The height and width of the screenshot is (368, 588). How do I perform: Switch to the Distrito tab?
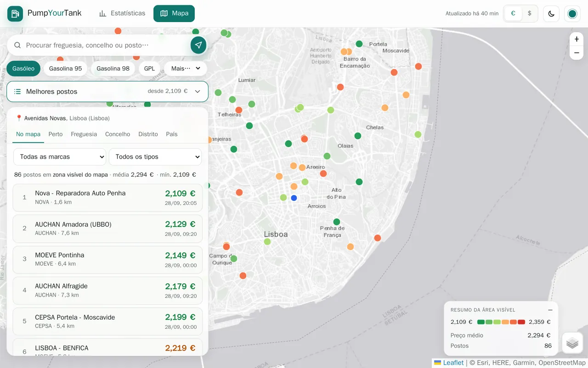148,134
